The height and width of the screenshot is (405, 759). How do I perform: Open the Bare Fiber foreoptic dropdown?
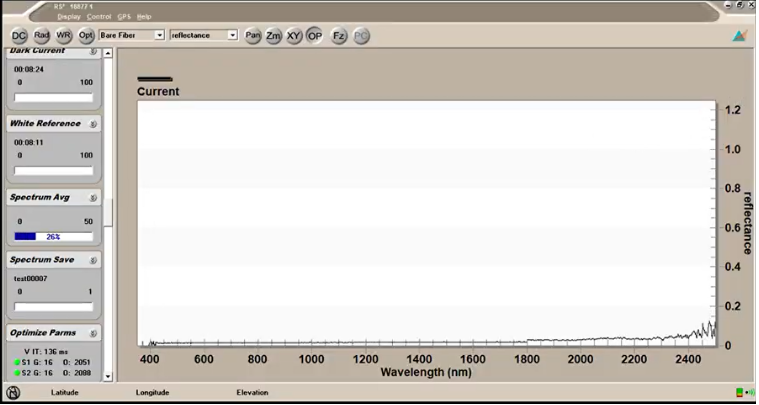(x=132, y=35)
